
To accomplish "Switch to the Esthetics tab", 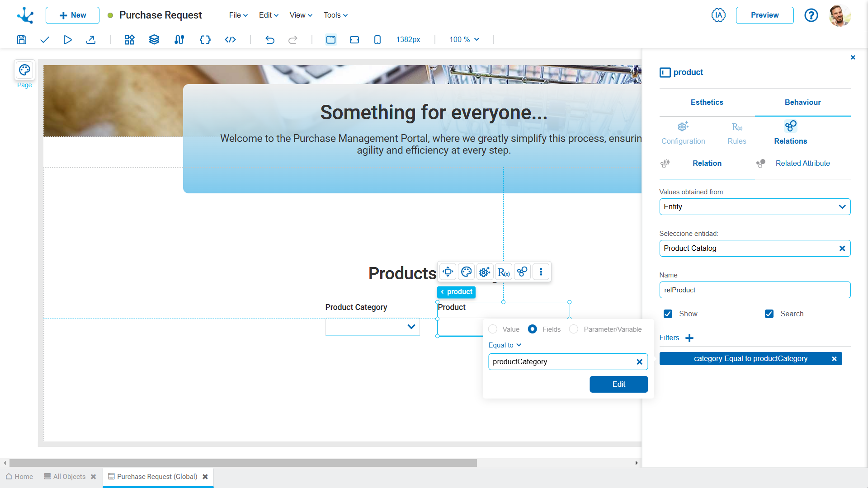I will (707, 103).
